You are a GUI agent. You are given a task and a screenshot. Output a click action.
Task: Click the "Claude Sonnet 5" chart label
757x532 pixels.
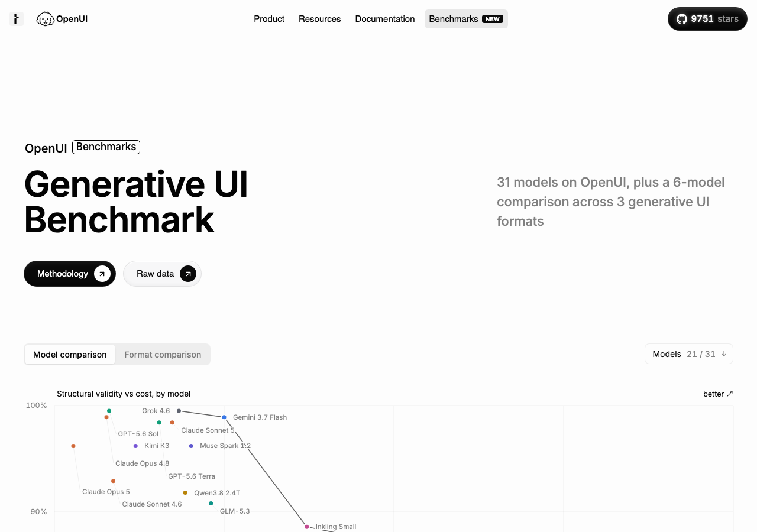pos(208,430)
